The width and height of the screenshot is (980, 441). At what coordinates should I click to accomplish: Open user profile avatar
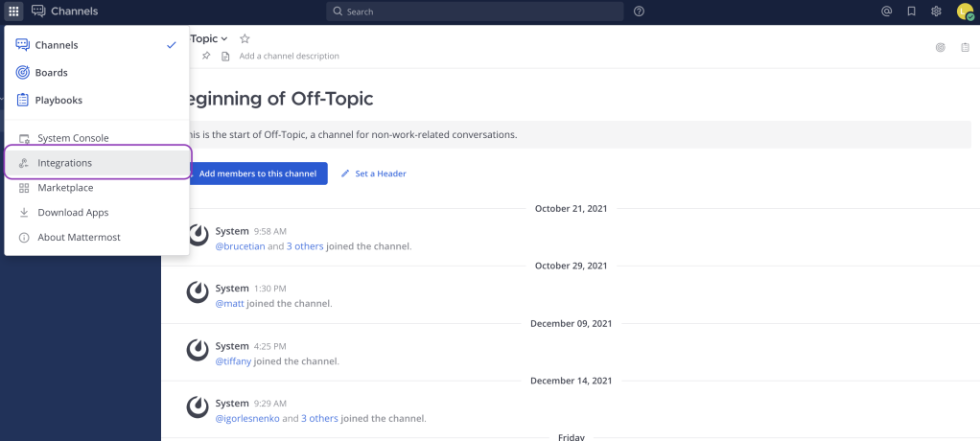(965, 12)
